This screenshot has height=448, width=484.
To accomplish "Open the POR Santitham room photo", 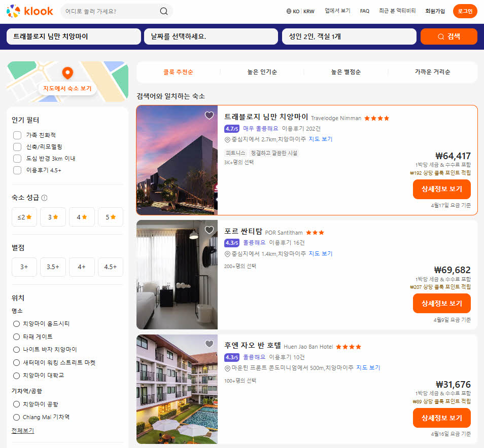I will [x=177, y=275].
